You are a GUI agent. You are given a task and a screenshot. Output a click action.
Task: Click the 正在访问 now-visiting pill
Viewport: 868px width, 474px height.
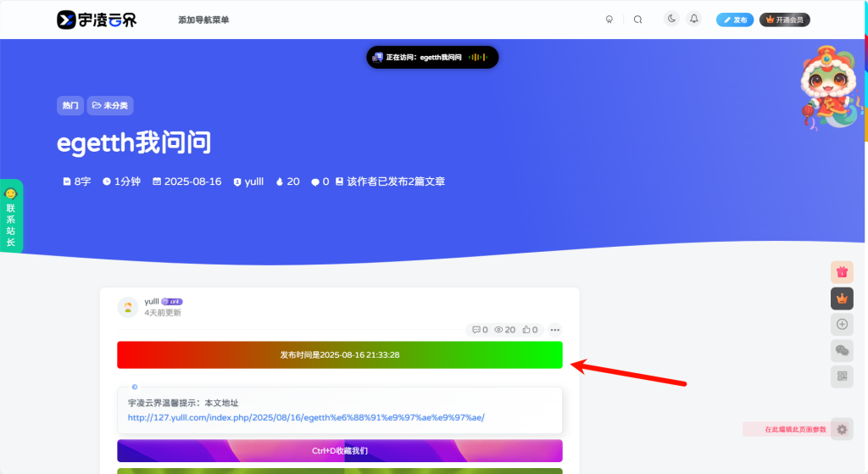tap(432, 57)
